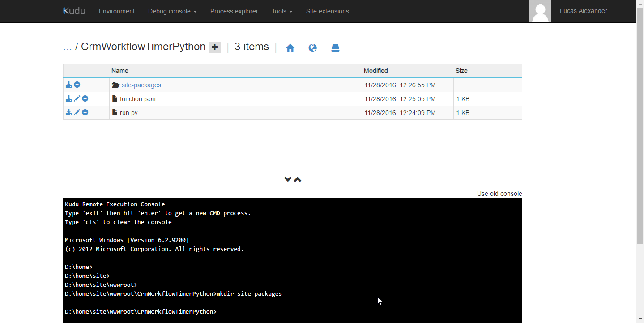
Task: Click the function.json file icon
Action: pos(115,98)
